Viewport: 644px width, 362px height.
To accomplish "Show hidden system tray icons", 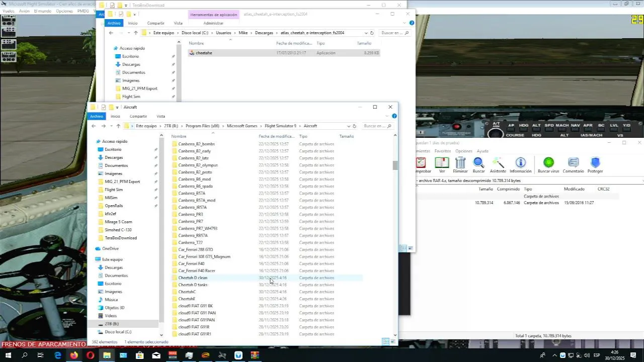I will point(554,355).
